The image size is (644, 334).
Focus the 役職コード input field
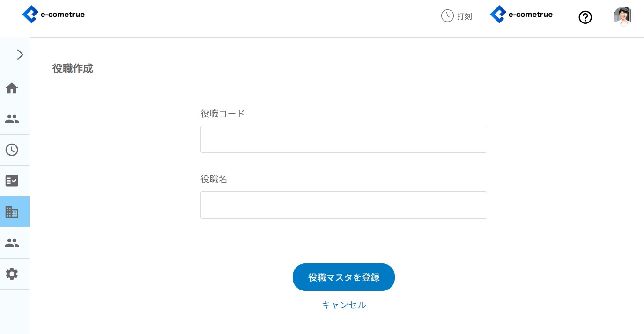[x=343, y=139]
